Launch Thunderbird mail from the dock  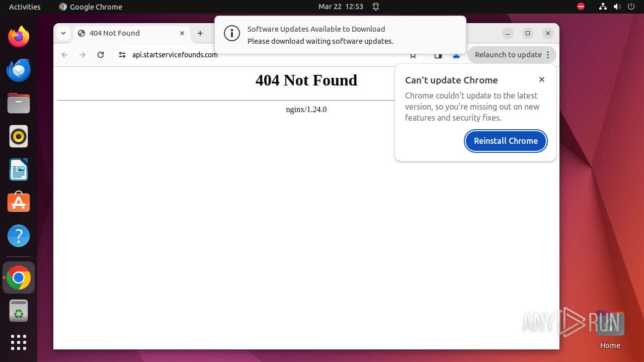point(19,70)
